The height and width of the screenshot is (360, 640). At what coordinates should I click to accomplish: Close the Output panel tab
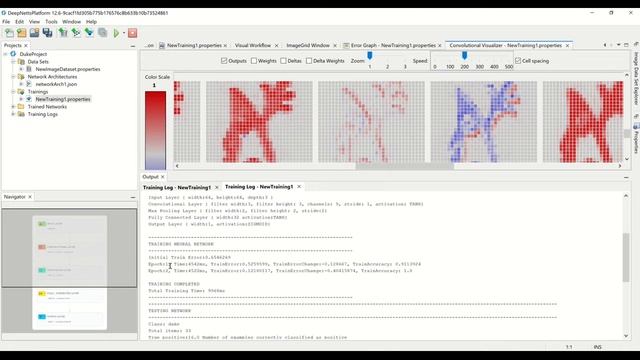(162, 177)
